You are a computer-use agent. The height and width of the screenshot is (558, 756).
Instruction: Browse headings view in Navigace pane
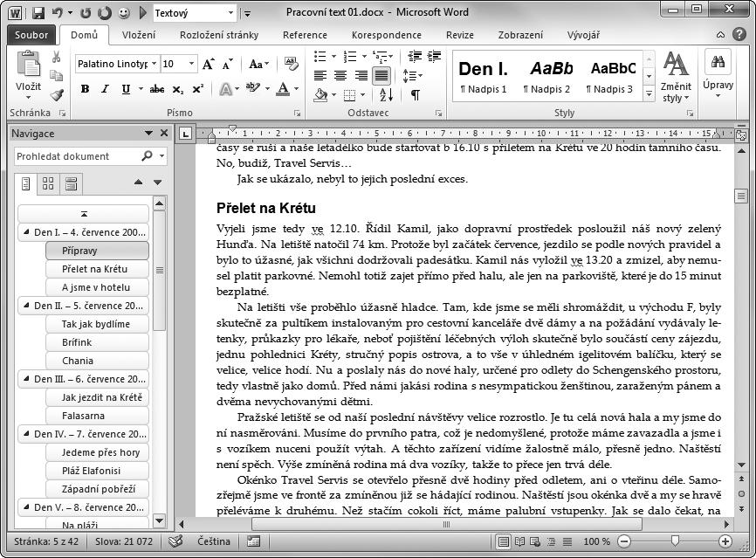click(x=26, y=183)
